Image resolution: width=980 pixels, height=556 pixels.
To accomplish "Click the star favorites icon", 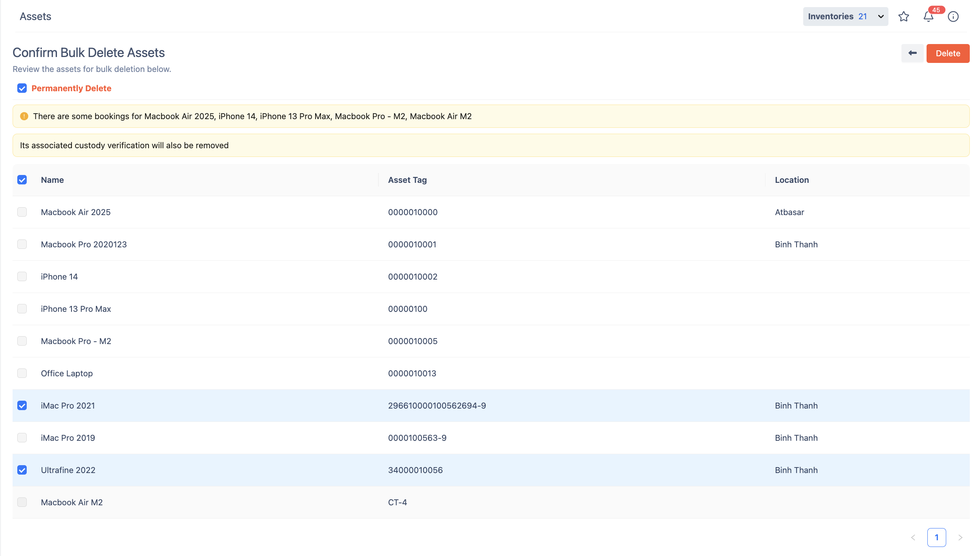I will 903,17.
